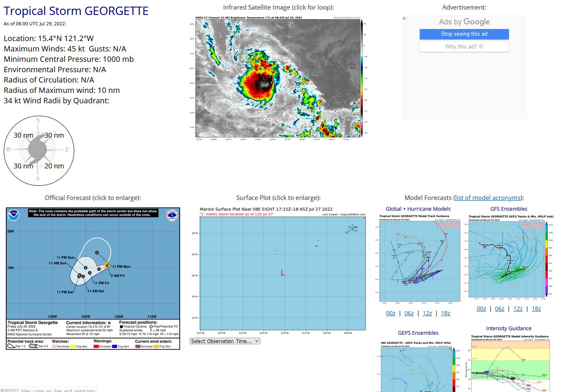The width and height of the screenshot is (584, 392).
Task: Click the X current position marker on forecast cone
Action: [107, 265]
